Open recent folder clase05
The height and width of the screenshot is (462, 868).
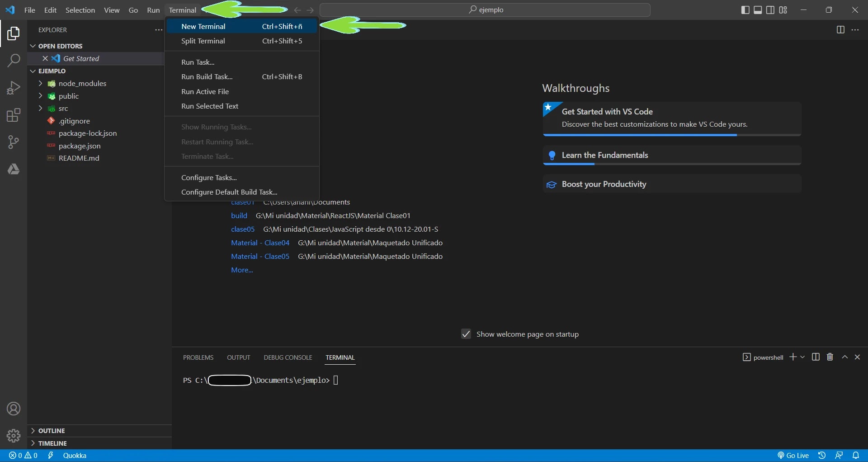[x=243, y=229]
